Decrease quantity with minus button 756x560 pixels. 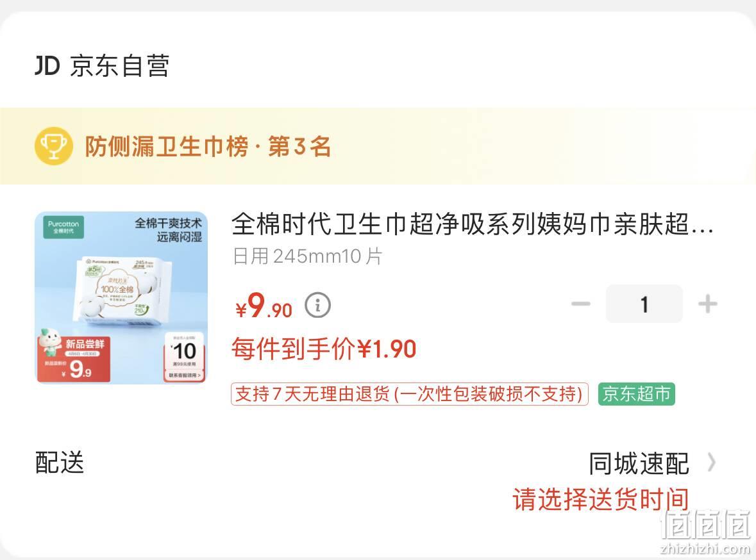[580, 304]
